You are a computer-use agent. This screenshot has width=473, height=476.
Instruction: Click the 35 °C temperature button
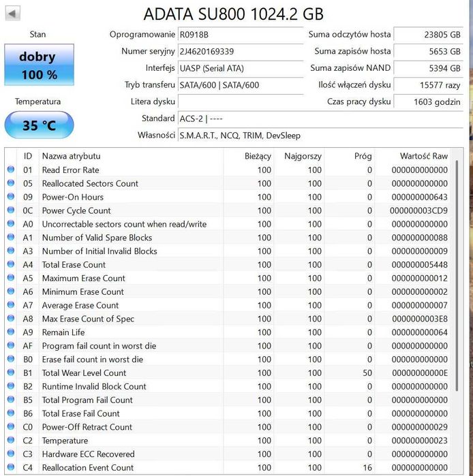(39, 125)
